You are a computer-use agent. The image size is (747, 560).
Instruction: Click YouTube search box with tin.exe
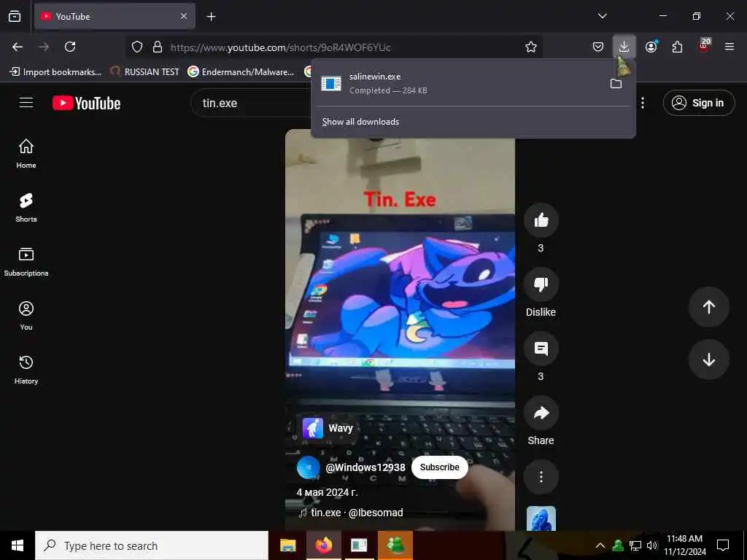pos(252,104)
